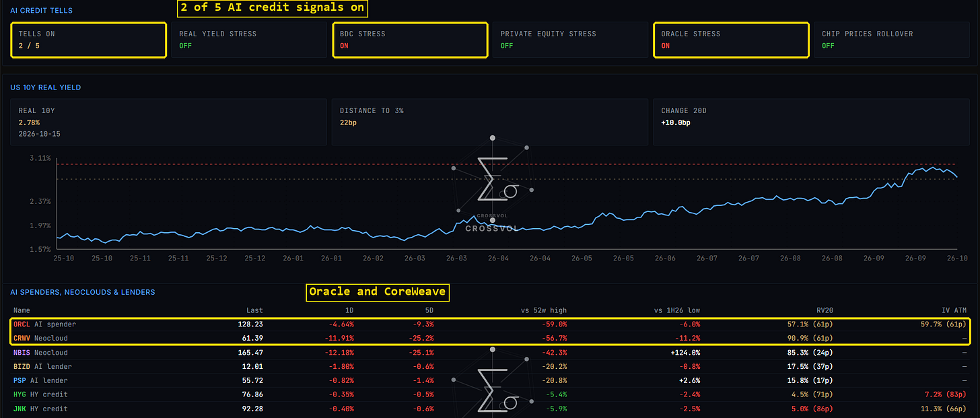The height and width of the screenshot is (418, 980).
Task: Select the ORACLE STRESS card
Action: [x=730, y=40]
